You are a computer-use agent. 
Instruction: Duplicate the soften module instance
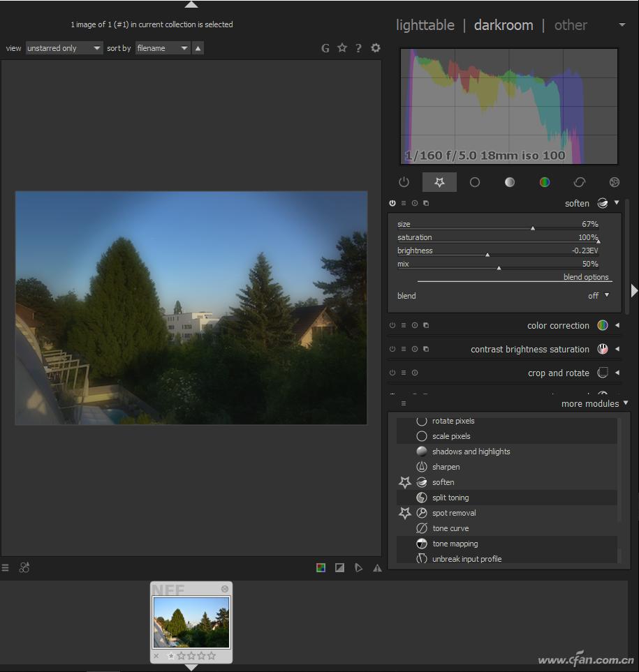tap(426, 203)
